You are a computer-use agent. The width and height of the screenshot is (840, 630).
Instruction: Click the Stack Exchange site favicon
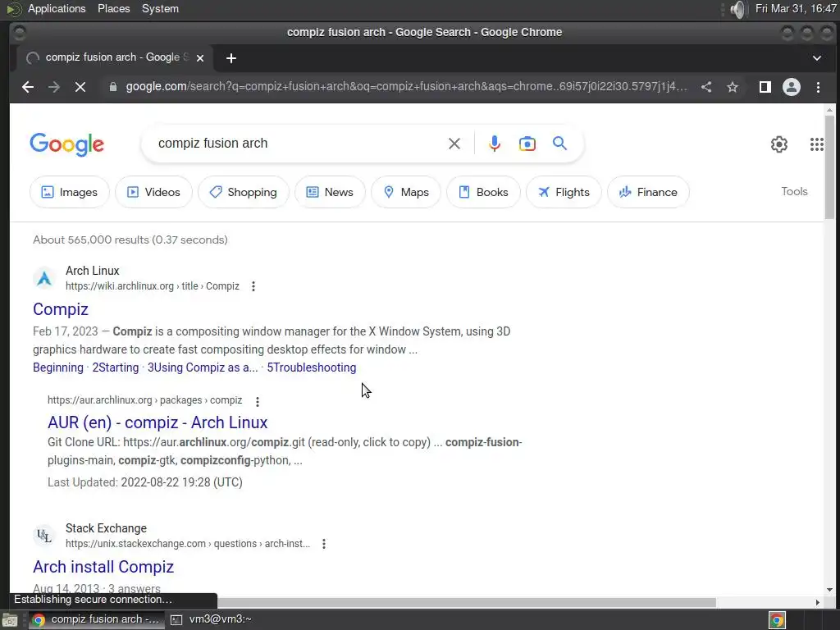44,536
